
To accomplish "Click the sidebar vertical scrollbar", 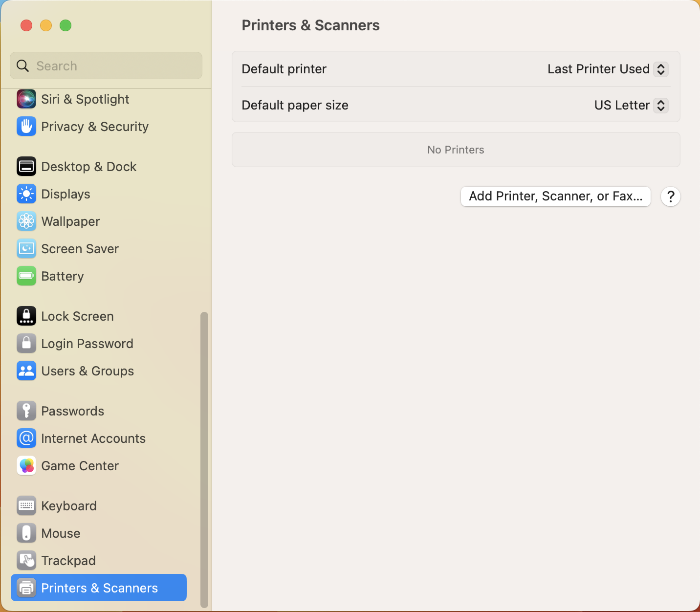I will (204, 460).
